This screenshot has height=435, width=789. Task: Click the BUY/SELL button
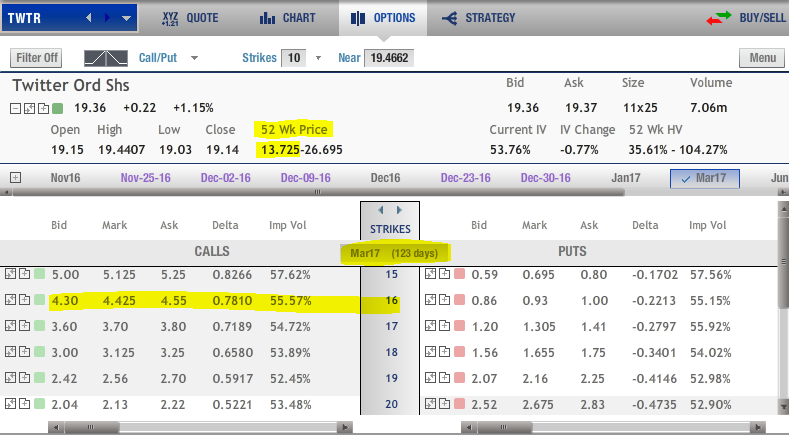746,18
